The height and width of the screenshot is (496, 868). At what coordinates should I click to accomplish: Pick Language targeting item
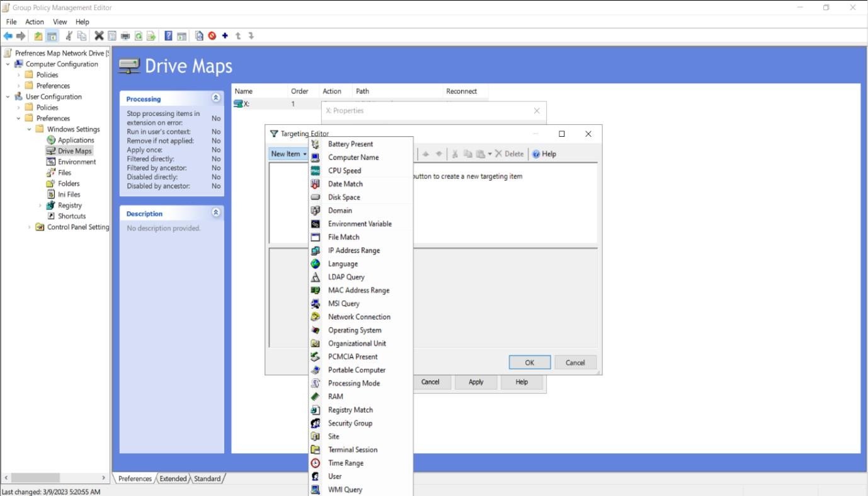(x=361, y=264)
